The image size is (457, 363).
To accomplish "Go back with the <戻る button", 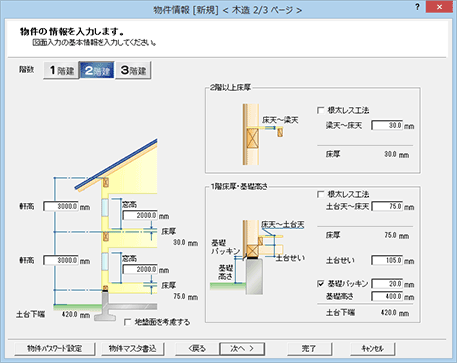I will tap(197, 349).
